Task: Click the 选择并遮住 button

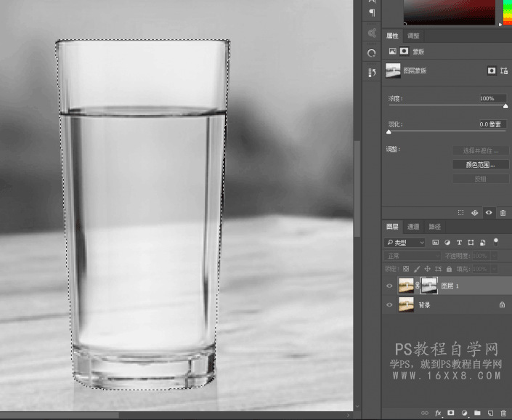Action: tap(480, 150)
